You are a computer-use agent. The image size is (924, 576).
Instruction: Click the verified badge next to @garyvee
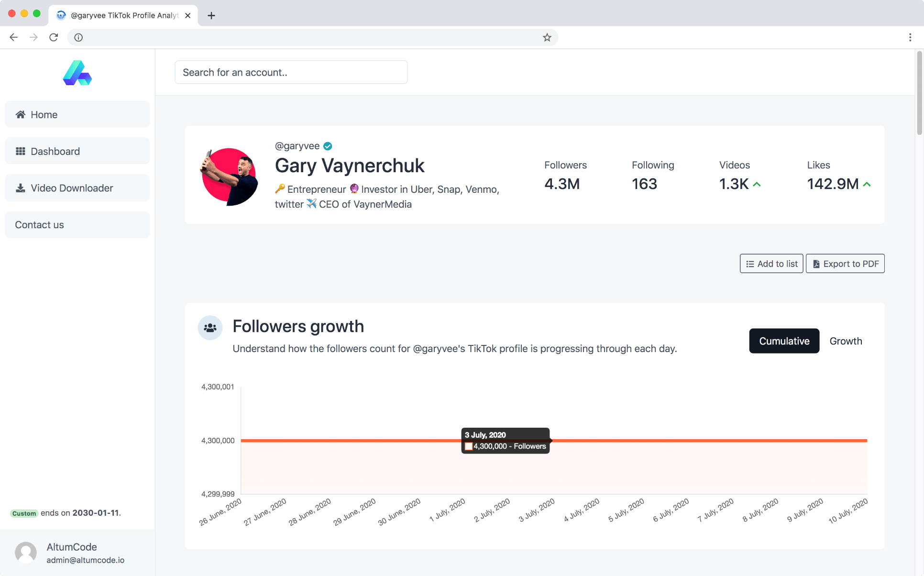point(328,146)
